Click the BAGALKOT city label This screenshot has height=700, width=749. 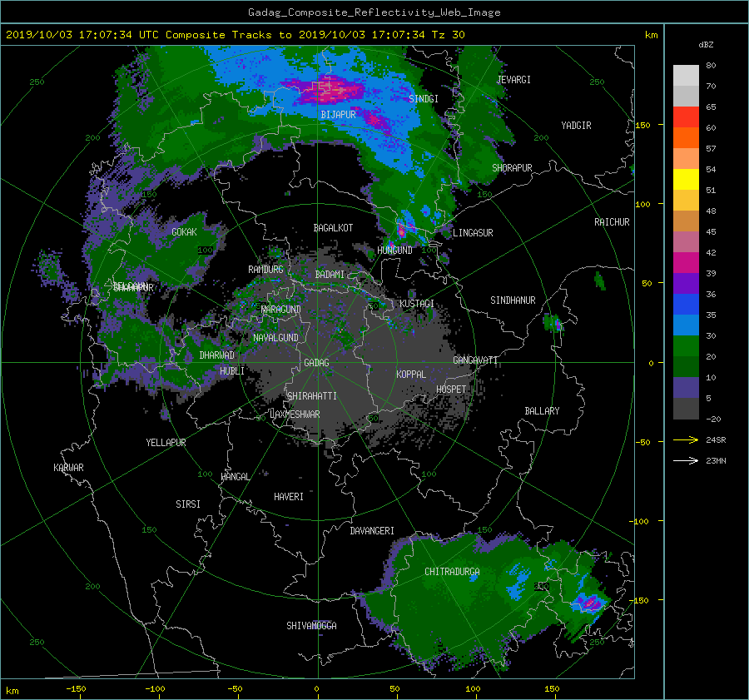tap(333, 228)
